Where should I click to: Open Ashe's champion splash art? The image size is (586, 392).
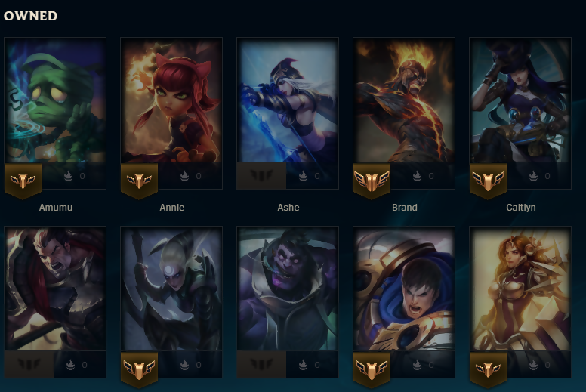pyautogui.click(x=288, y=100)
